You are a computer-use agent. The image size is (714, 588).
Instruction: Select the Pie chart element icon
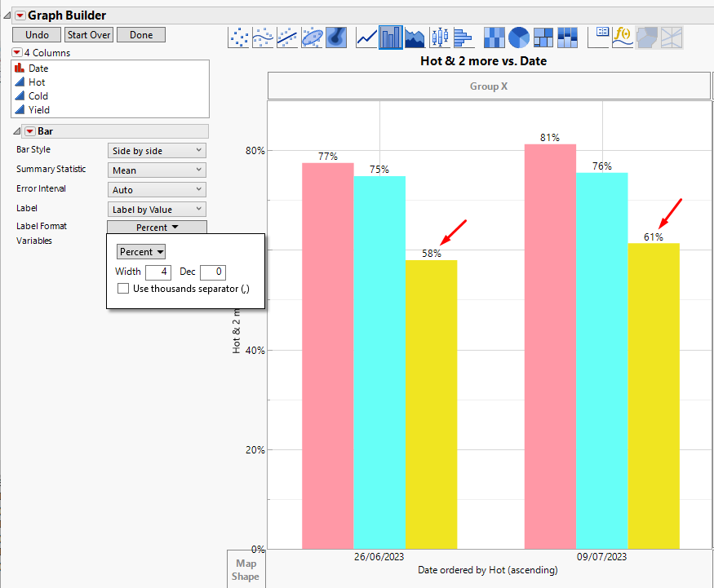pos(519,38)
